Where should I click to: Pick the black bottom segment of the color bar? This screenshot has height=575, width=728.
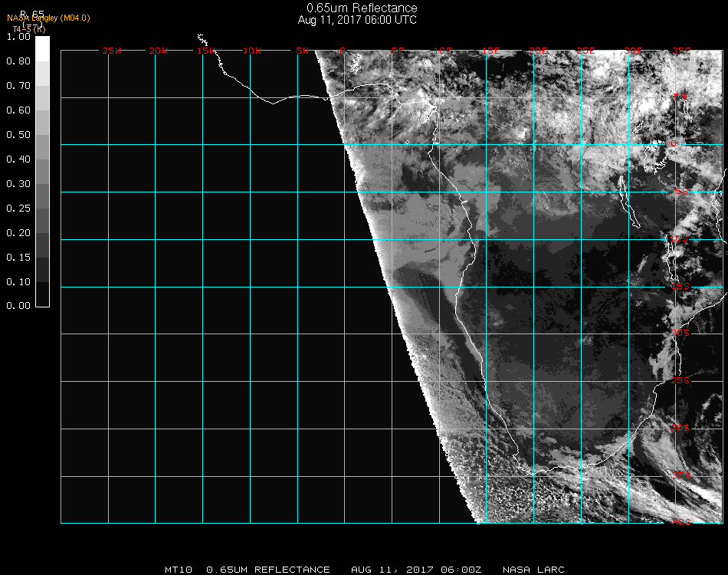pyautogui.click(x=42, y=294)
